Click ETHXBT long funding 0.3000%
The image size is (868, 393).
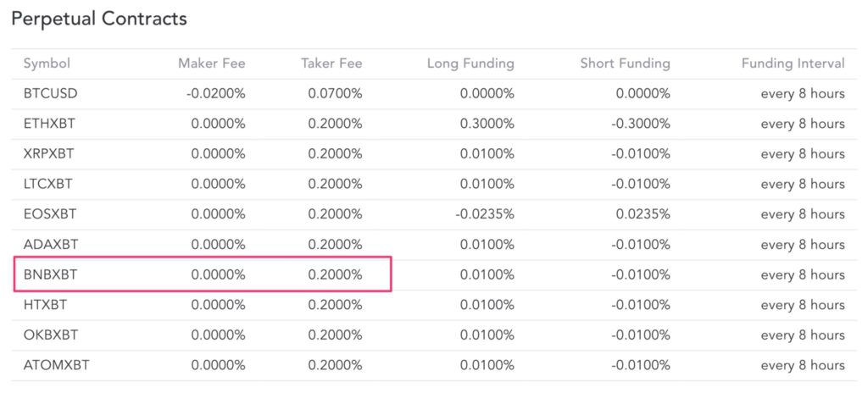point(487,124)
